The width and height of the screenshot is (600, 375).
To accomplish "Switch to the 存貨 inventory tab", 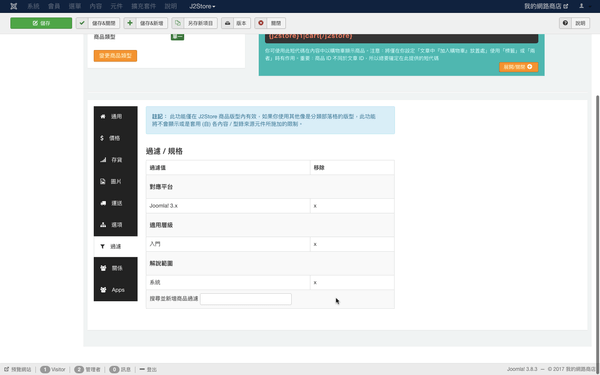I will pyautogui.click(x=116, y=160).
